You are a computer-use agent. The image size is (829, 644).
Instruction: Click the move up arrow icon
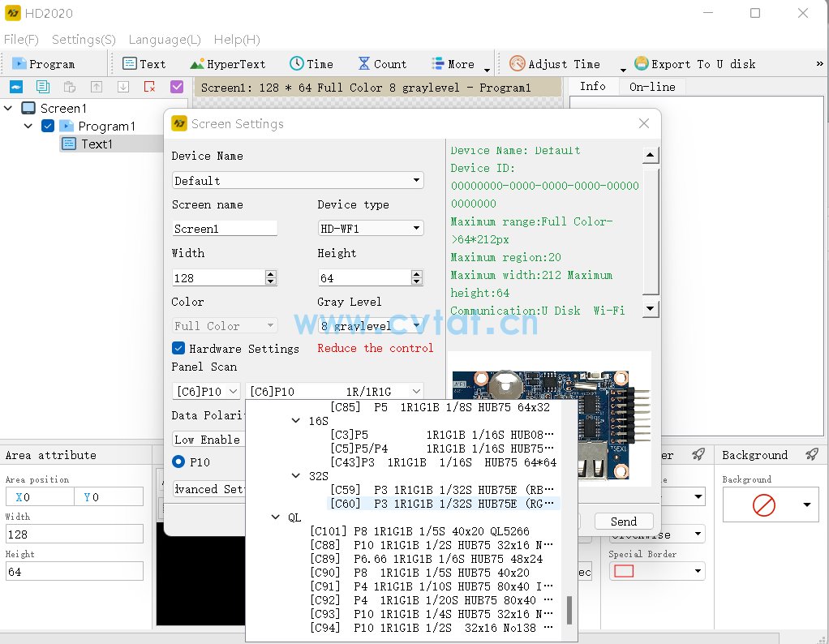click(x=97, y=87)
